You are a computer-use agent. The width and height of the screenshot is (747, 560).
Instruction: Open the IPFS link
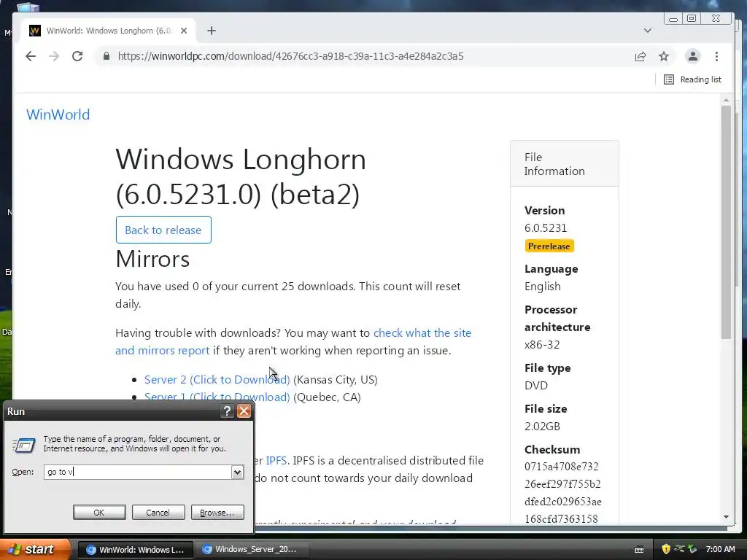pos(276,461)
